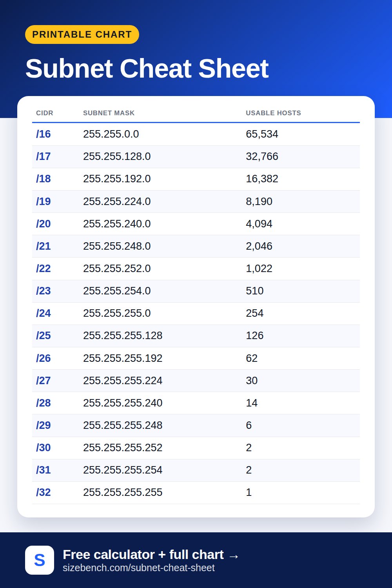
Task: Select the /22 CIDR cell
Action: [44, 269]
